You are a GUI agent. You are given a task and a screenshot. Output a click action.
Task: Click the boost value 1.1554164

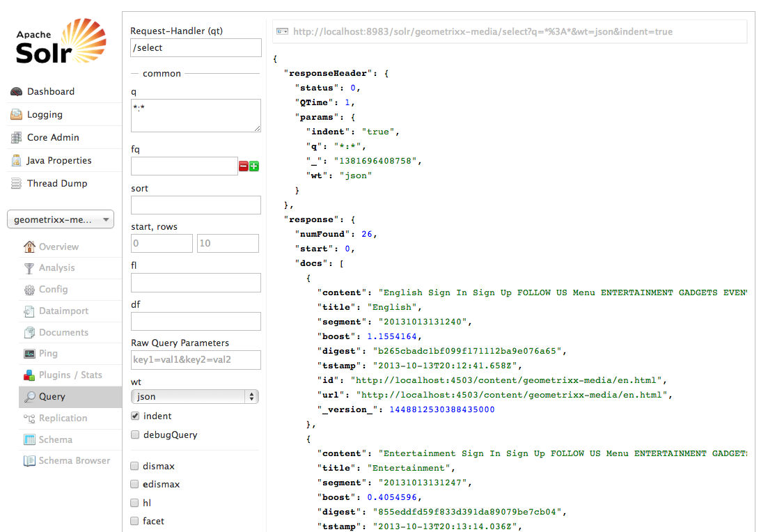pyautogui.click(x=392, y=336)
